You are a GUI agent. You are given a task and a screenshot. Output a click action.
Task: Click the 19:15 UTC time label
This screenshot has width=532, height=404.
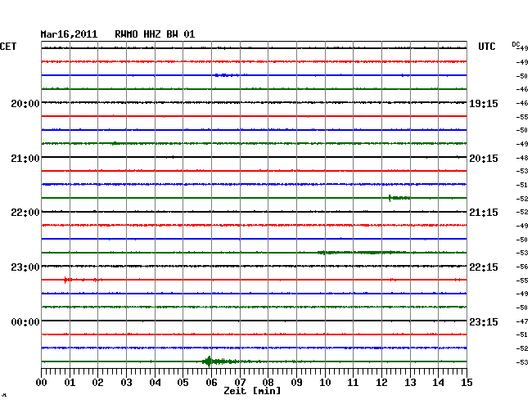coord(484,103)
